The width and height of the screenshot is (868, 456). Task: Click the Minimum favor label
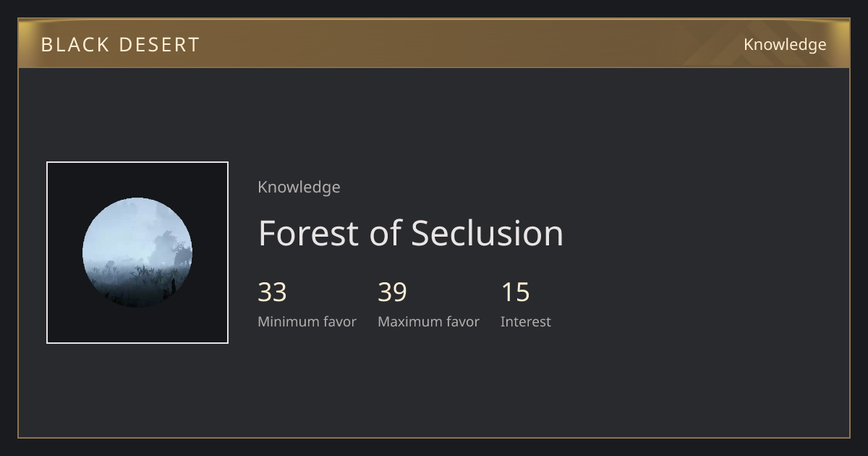point(307,322)
